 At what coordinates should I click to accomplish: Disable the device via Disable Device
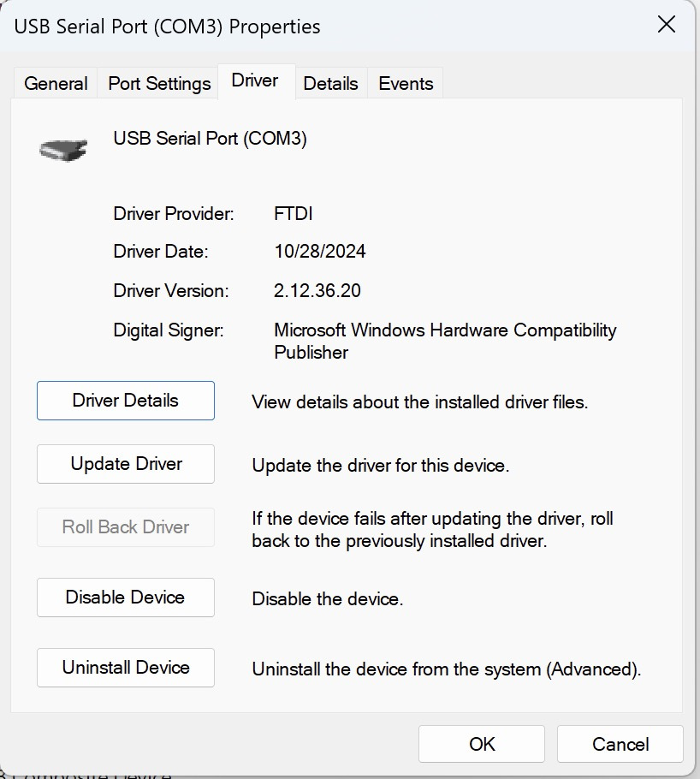[x=126, y=598]
